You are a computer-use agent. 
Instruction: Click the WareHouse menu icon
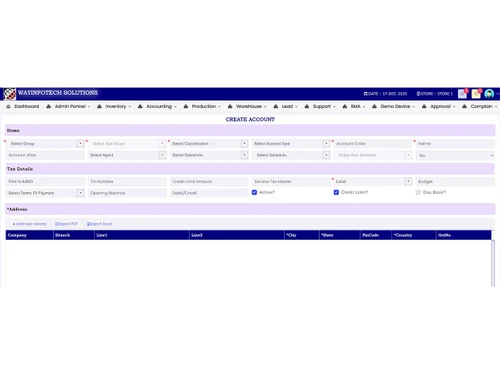(230, 106)
